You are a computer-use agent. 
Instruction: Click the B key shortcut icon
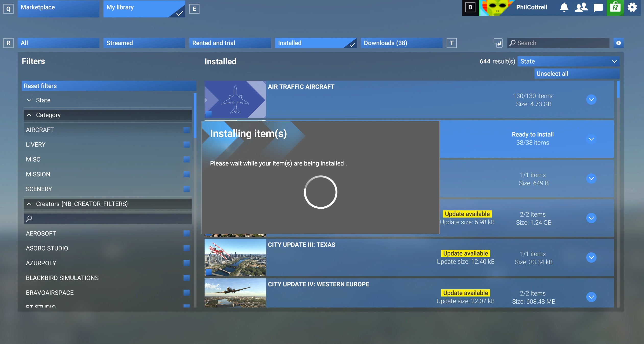pos(470,8)
